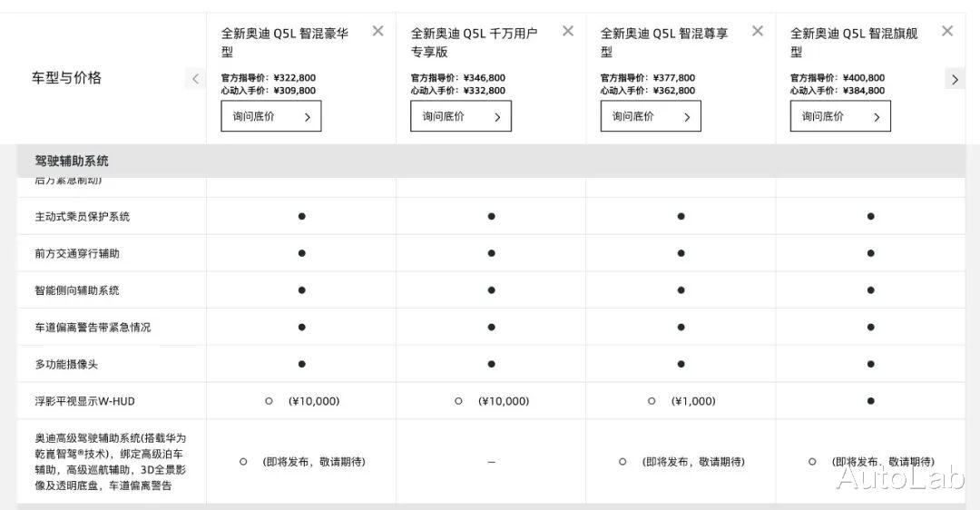Select 奥迪高级驾驶辅助系统 option for 智混尊享型
The image size is (980, 510).
[x=622, y=462]
